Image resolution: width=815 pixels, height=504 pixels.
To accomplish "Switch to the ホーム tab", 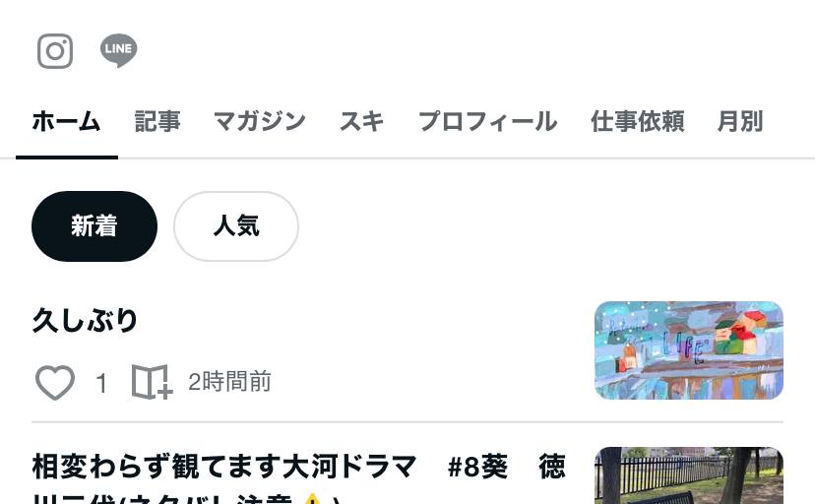I will [67, 122].
